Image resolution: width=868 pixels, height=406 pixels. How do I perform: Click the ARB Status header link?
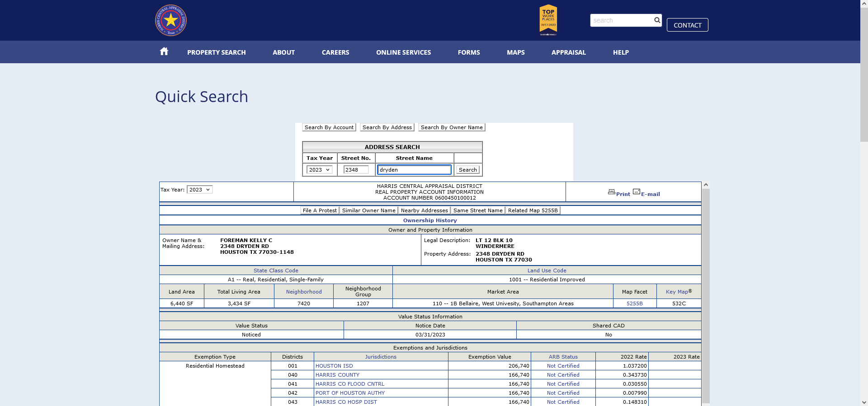pyautogui.click(x=563, y=357)
